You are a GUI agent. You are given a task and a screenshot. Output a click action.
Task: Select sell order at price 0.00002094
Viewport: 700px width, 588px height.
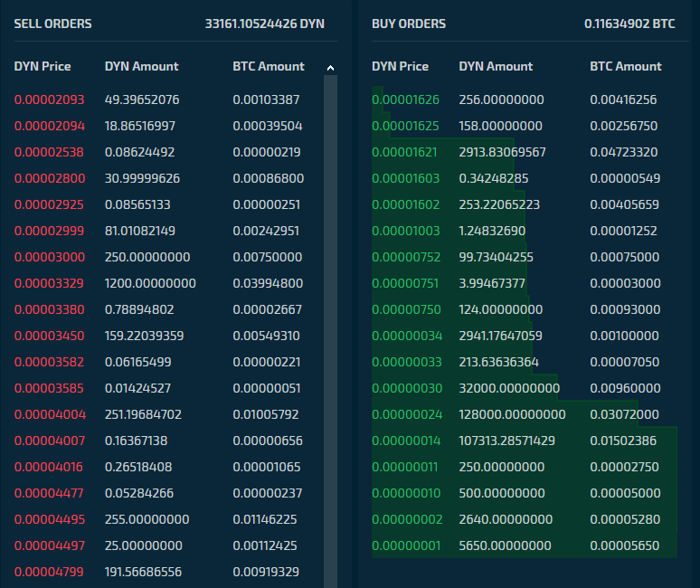click(x=159, y=126)
